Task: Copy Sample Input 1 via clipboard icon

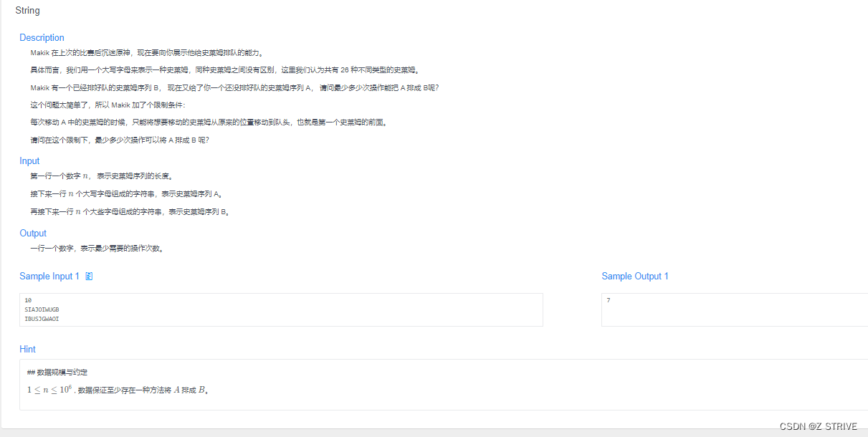Action: [x=89, y=277]
